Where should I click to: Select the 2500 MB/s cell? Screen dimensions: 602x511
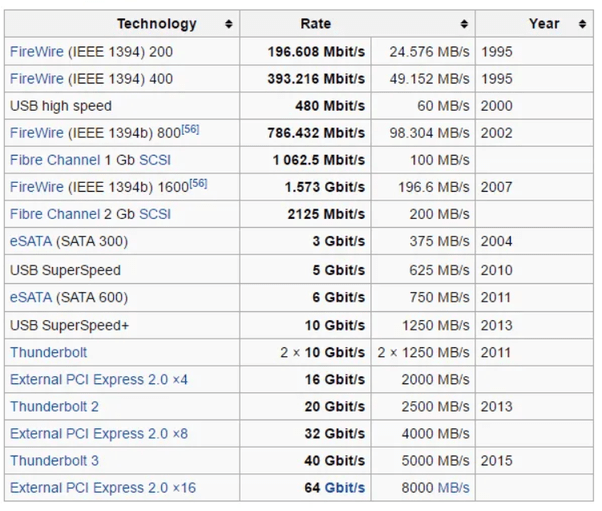[x=423, y=407]
